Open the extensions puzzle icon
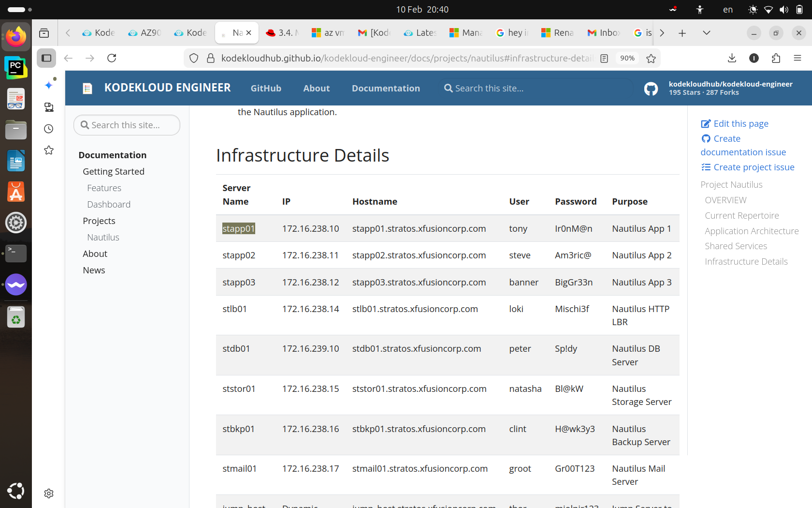This screenshot has height=508, width=812. 776,58
